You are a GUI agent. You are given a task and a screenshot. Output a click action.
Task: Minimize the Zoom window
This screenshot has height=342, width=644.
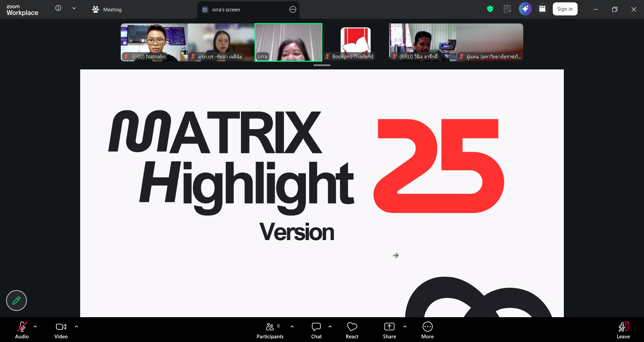[x=596, y=9]
